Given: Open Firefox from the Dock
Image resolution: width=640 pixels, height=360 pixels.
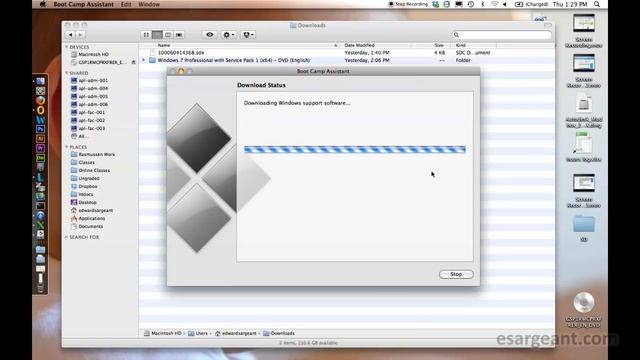Looking at the screenshot, I should (x=40, y=100).
